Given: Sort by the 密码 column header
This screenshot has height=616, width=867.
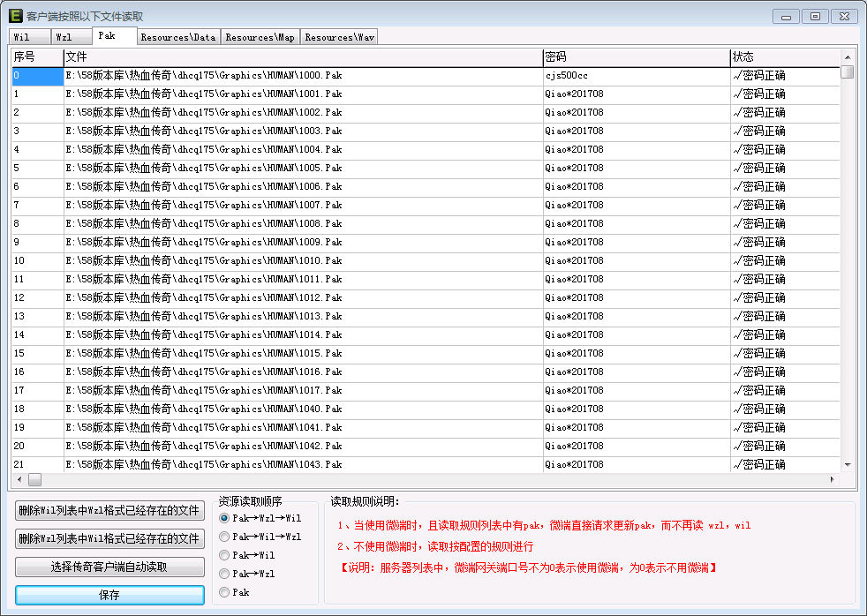Looking at the screenshot, I should coord(636,56).
